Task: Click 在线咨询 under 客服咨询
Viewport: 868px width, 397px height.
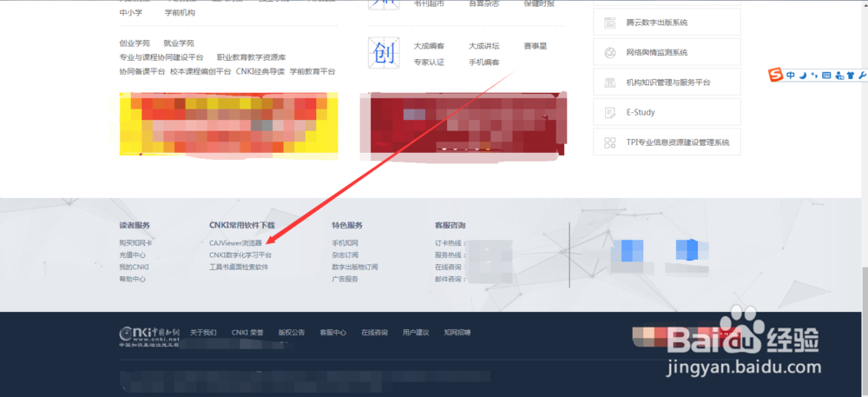Action: (449, 267)
